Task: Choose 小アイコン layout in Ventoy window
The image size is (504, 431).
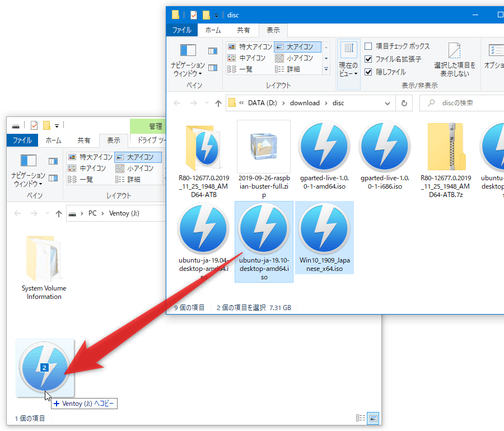Action: click(134, 168)
